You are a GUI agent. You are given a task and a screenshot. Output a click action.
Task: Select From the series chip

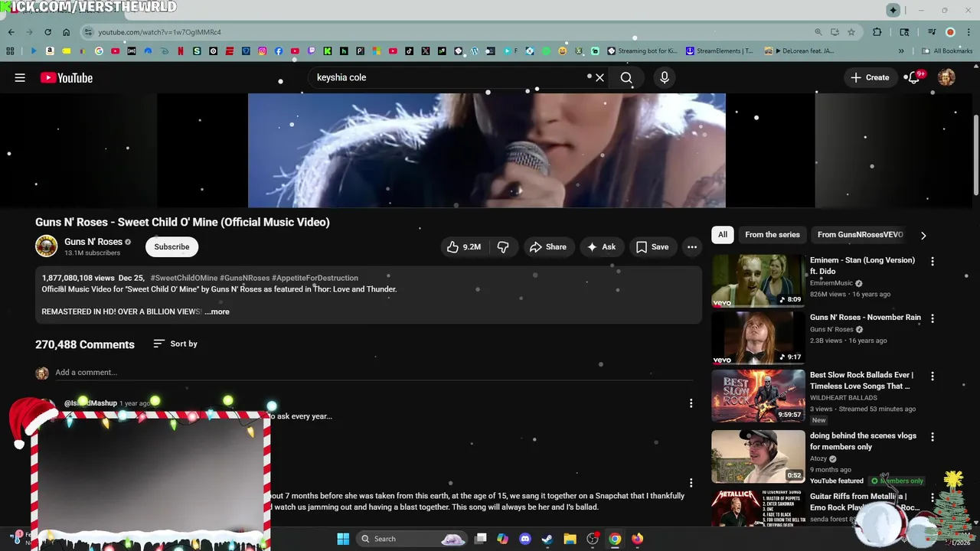(772, 235)
